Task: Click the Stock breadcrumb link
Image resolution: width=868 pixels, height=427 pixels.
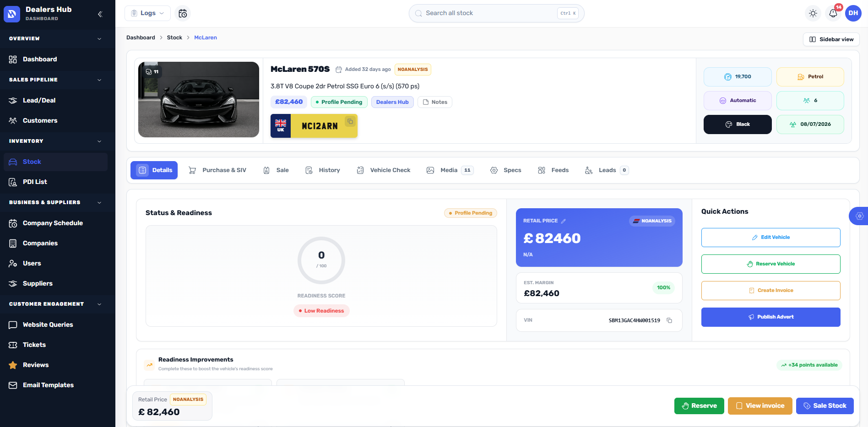Action: click(174, 38)
